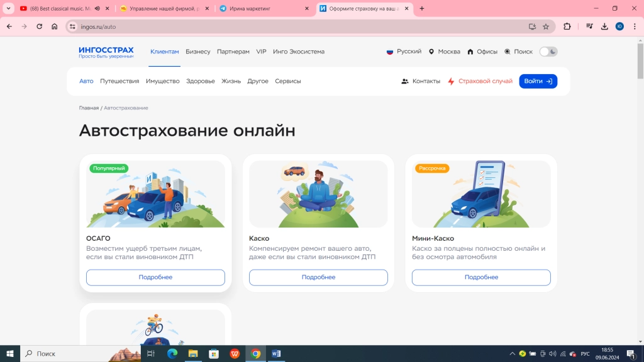Viewport: 644px width, 362px height.
Task: Open notification center icon
Action: (x=631, y=353)
